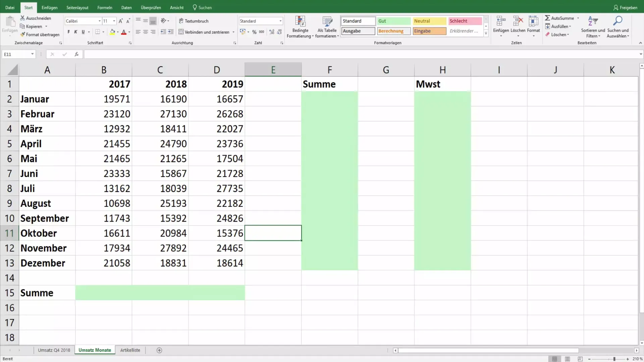Image resolution: width=644 pixels, height=362 pixels.
Task: Click the borders icon in Schriftart
Action: coord(98,32)
